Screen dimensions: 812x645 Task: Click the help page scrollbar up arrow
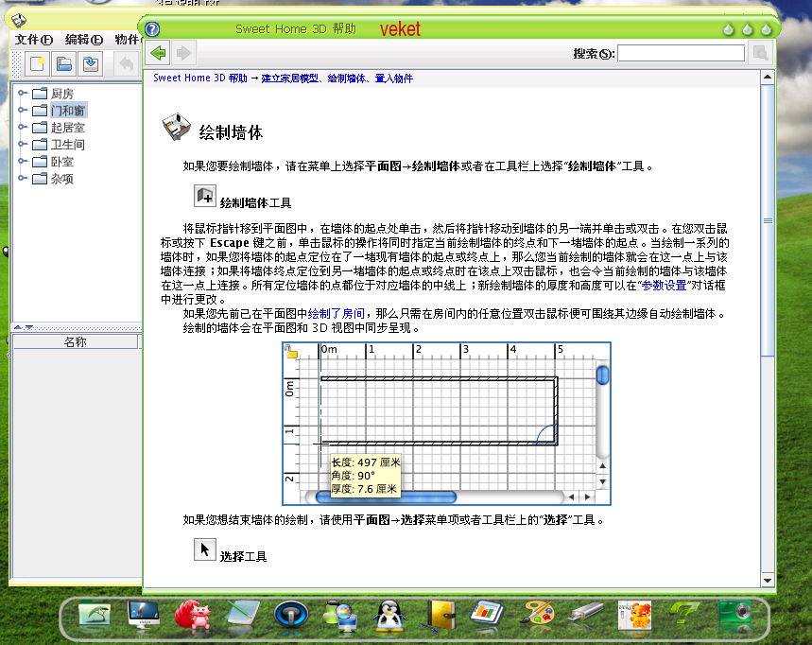[x=768, y=78]
